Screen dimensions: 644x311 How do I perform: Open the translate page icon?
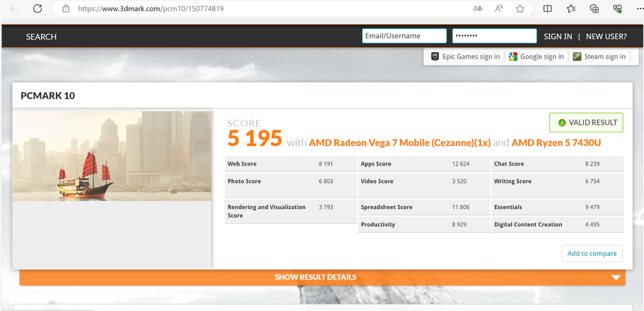(x=477, y=8)
